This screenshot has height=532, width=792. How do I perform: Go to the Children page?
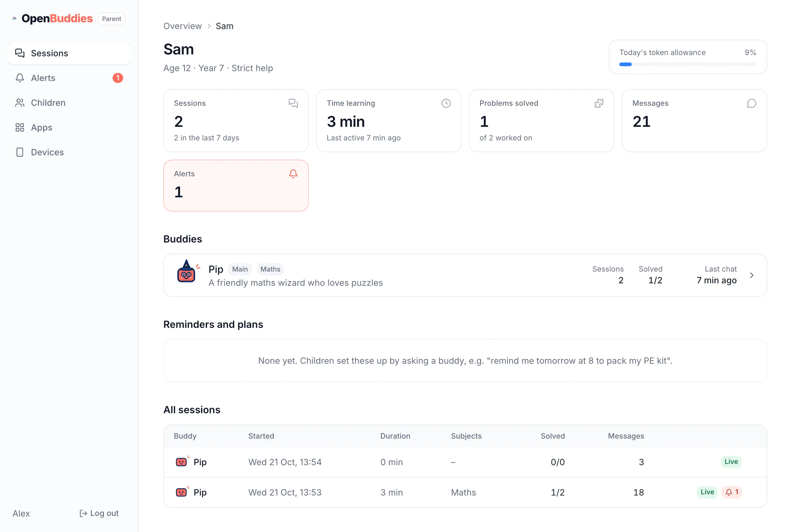(69, 103)
